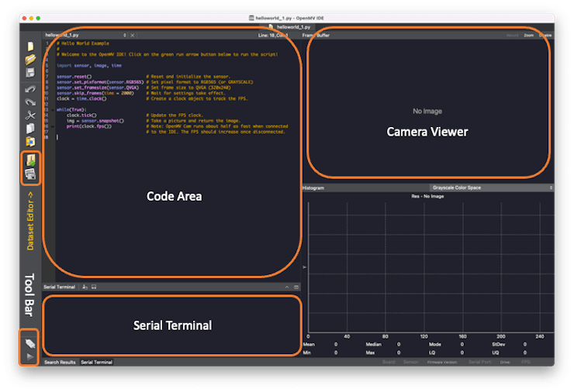
Task: Click the Serial Port status entry
Action: point(480,362)
